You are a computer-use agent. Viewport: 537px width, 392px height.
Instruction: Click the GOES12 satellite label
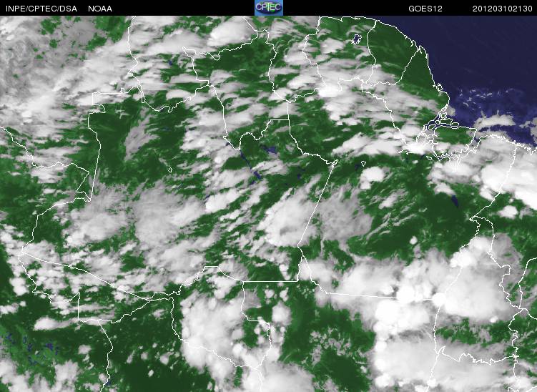(x=425, y=9)
